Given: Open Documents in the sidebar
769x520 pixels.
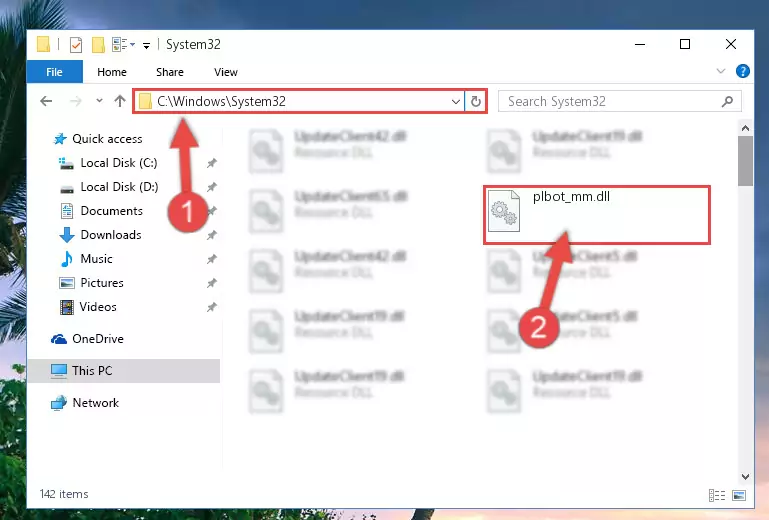Looking at the screenshot, I should [x=111, y=211].
